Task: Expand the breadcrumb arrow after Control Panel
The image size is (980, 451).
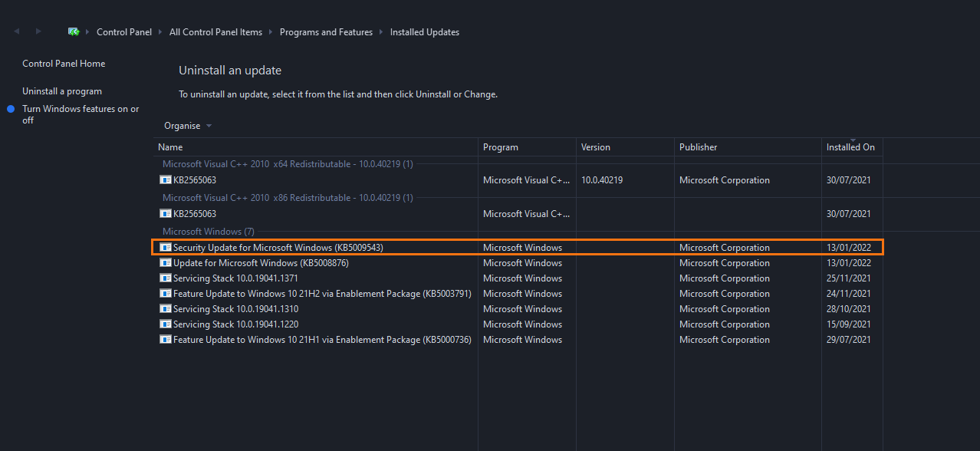Action: [160, 32]
